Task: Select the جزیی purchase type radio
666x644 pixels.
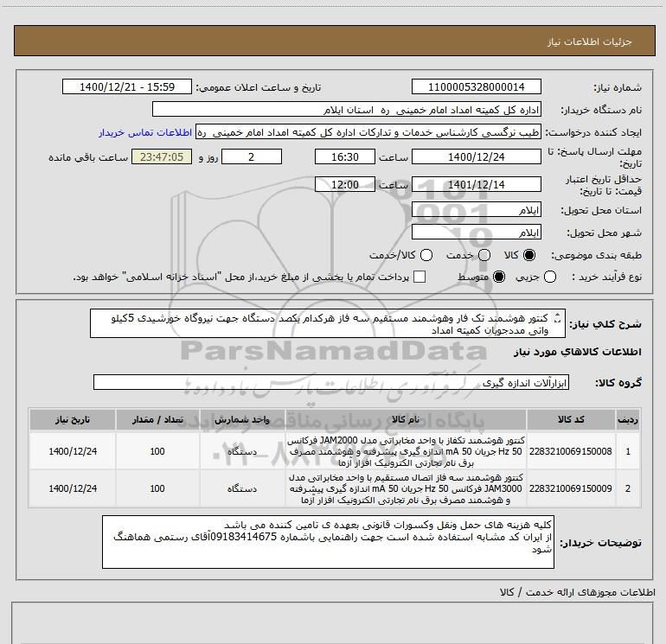Action: (x=550, y=277)
